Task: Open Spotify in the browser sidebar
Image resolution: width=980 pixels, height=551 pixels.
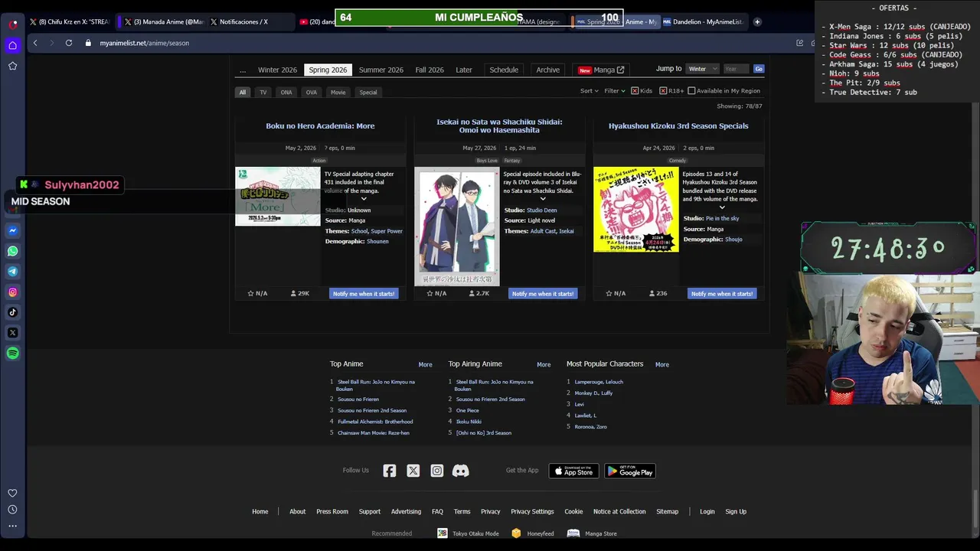Action: (x=13, y=353)
